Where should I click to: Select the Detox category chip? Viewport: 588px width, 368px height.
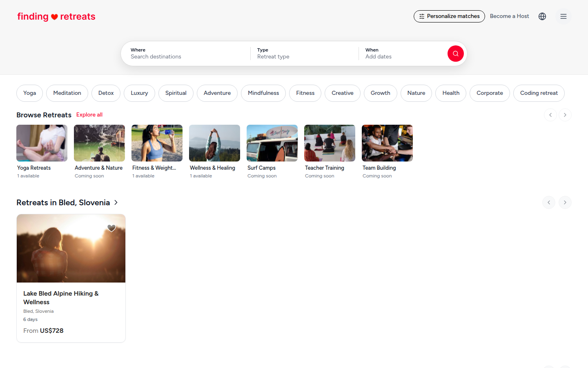(x=106, y=93)
